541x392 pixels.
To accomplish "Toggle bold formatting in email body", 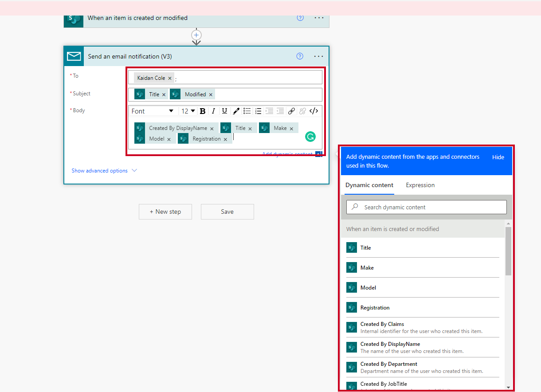I will (203, 111).
